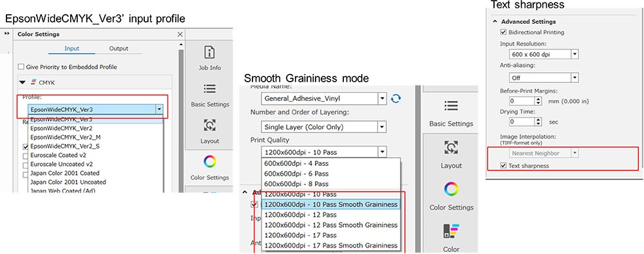Select EpsonWideCMYK_Ver2 in the profile list
This screenshot has height=254, width=644.
pos(95,128)
